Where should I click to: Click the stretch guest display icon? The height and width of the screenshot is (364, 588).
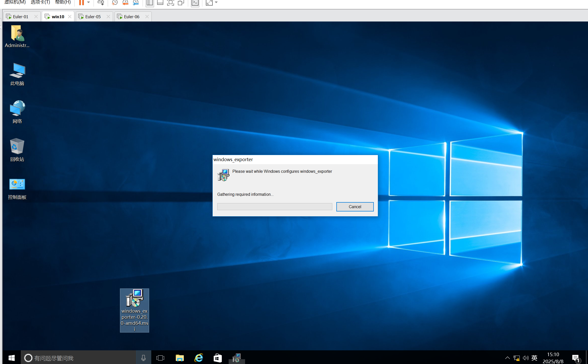(x=209, y=3)
